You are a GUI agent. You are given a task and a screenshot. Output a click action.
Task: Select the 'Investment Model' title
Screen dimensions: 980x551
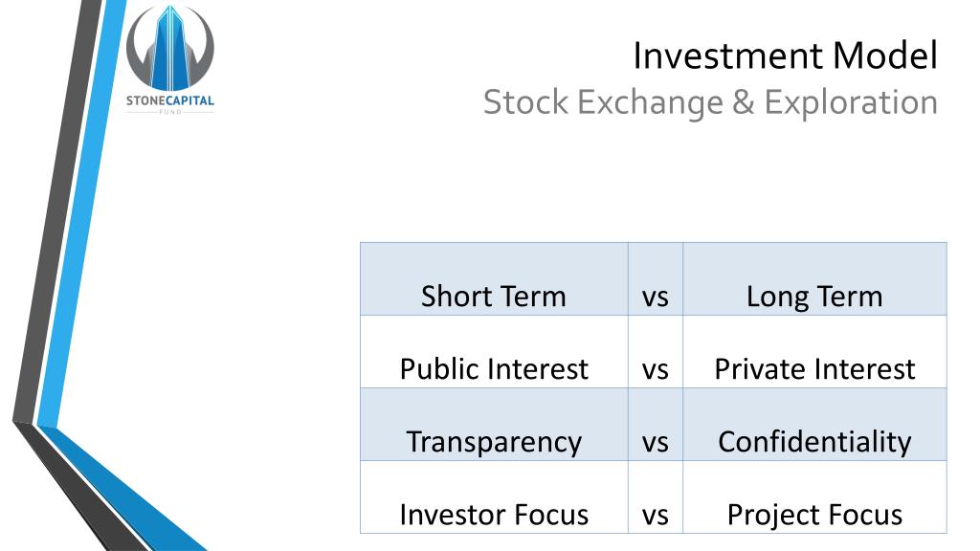pos(785,55)
